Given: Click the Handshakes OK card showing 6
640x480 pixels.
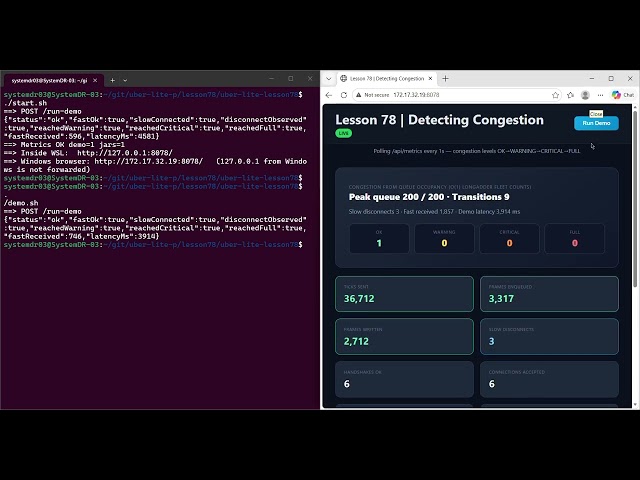Looking at the screenshot, I should click(x=404, y=379).
